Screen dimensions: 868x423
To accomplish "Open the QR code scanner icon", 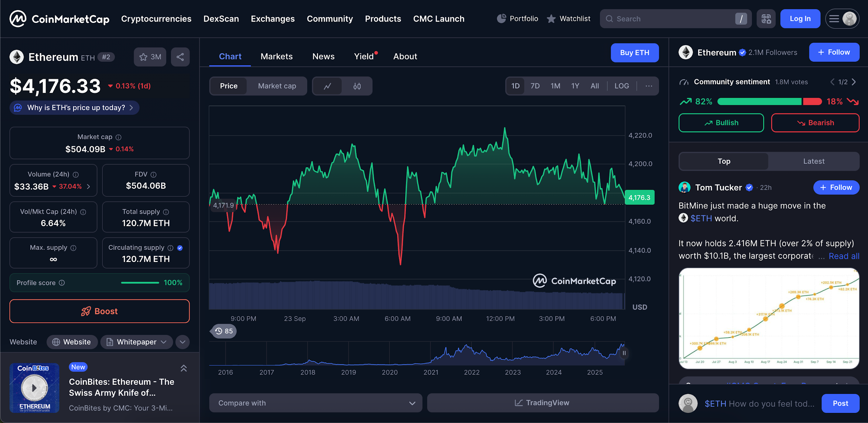I will click(x=766, y=19).
